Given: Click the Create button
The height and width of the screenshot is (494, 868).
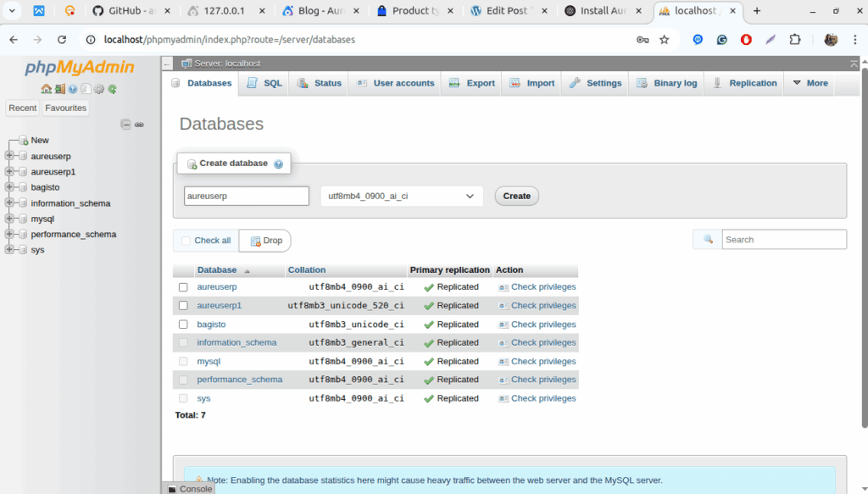Looking at the screenshot, I should [x=516, y=196].
